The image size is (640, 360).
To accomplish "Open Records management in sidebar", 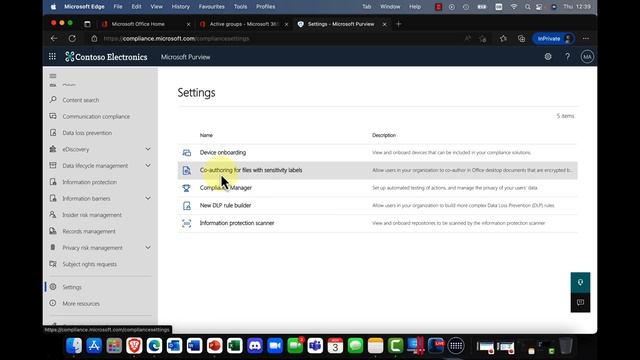I will [89, 231].
